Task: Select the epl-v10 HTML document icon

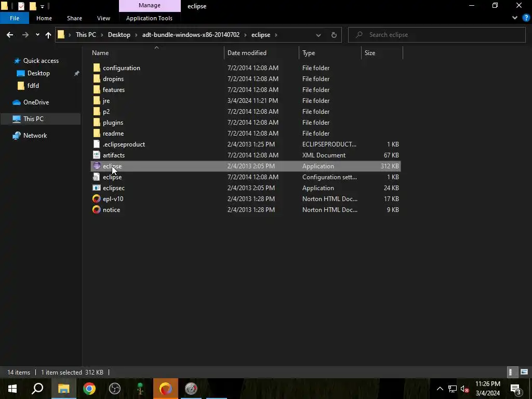Action: point(97,198)
